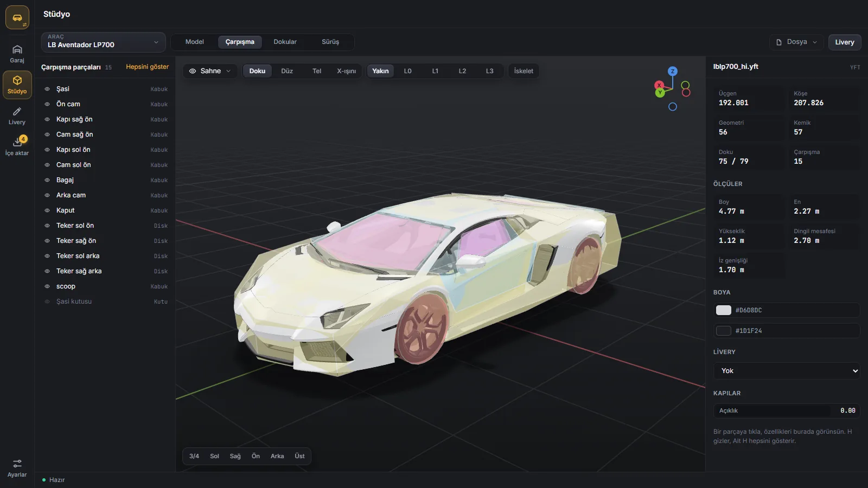
Task: Click the Hazır status indicator
Action: click(53, 480)
